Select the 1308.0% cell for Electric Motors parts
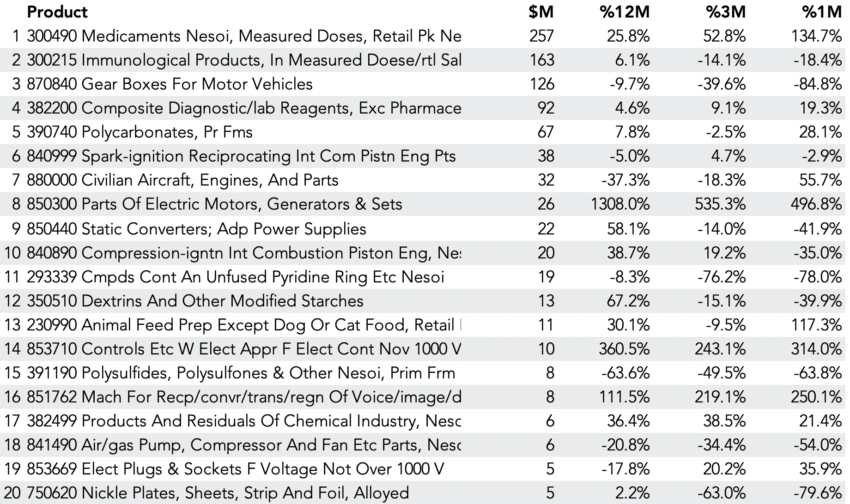 620,204
